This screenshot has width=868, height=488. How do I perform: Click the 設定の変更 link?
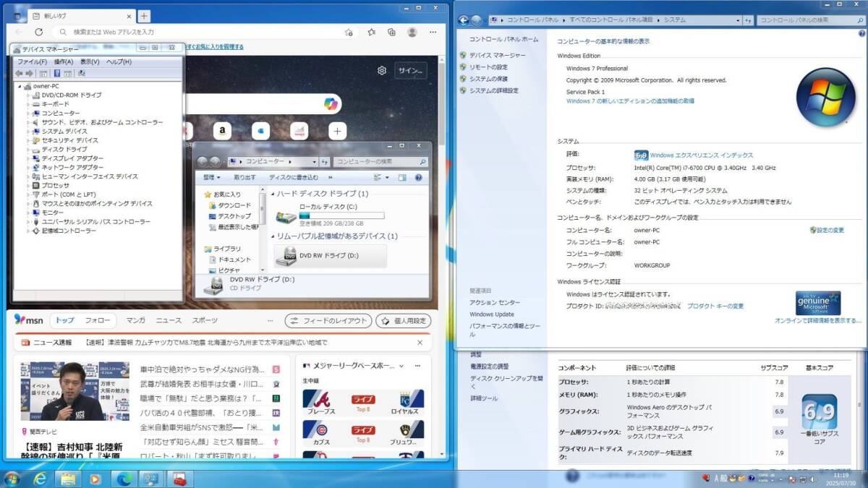[830, 230]
